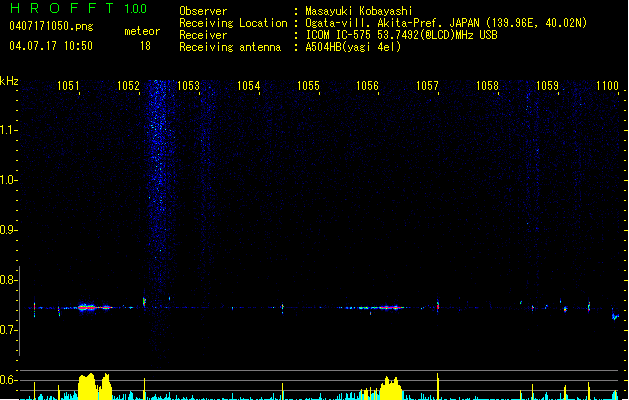
Task: Click the 1051 time axis marker
Action: pyautogui.click(x=68, y=85)
